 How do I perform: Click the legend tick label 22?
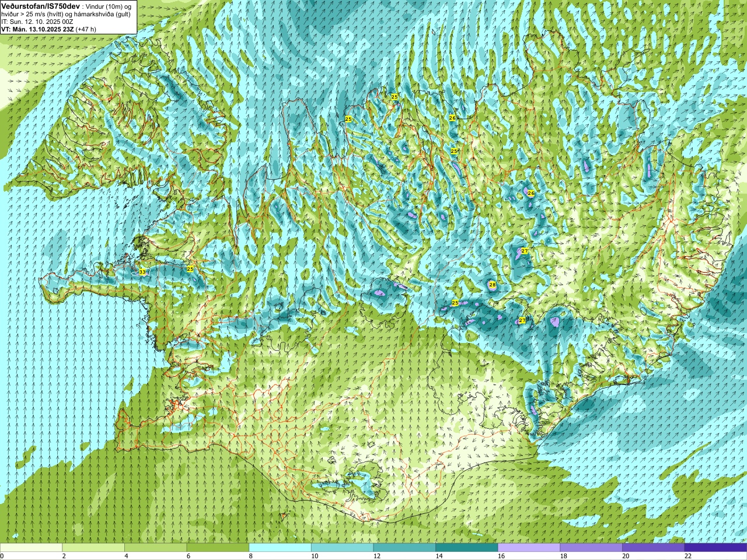(x=688, y=556)
